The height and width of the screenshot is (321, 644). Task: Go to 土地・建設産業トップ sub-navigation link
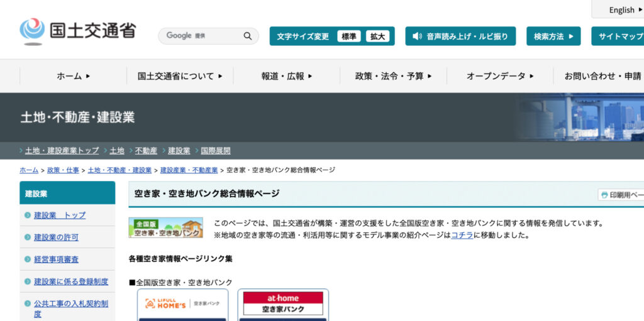(x=62, y=151)
